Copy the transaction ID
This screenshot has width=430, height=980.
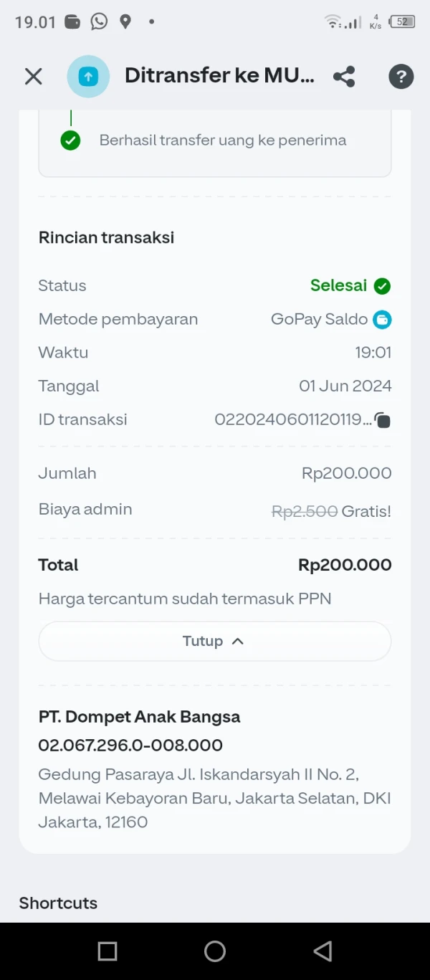point(383,421)
